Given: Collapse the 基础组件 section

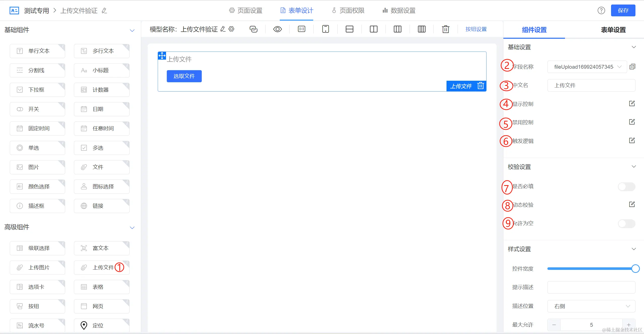Looking at the screenshot, I should click(x=132, y=30).
